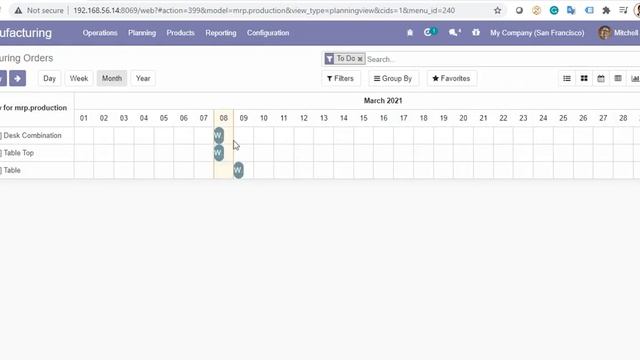640x360 pixels.
Task: Open the Google Translate extension icon
Action: tap(571, 11)
